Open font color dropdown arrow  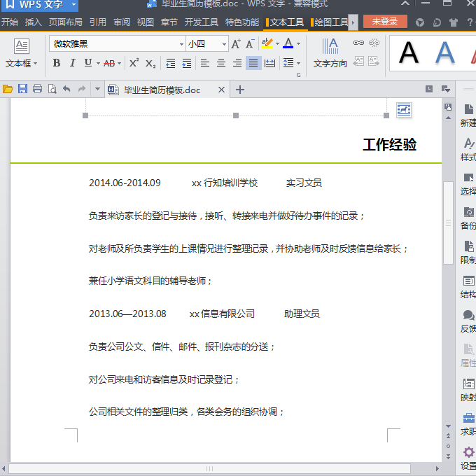click(x=299, y=43)
